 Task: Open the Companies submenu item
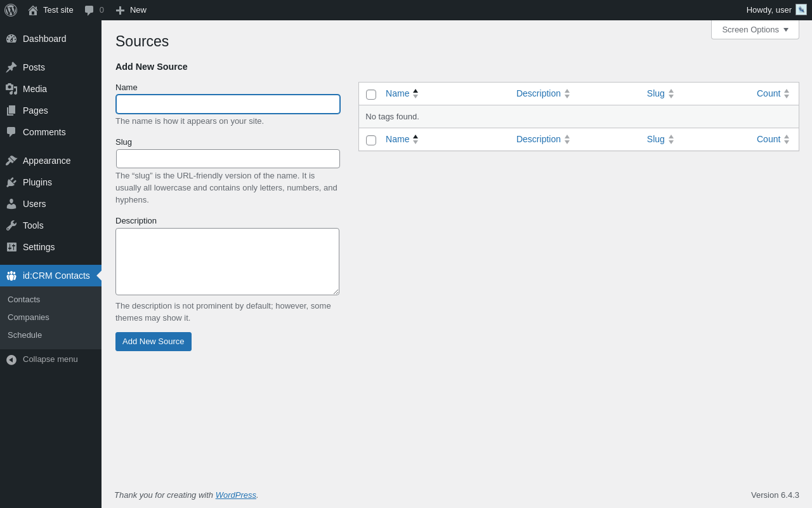point(29,317)
